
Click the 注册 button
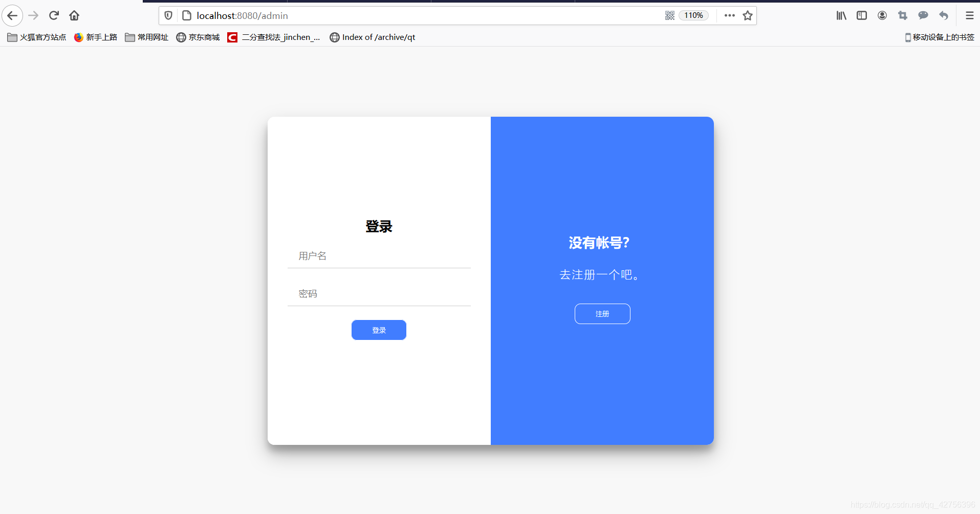pos(602,314)
